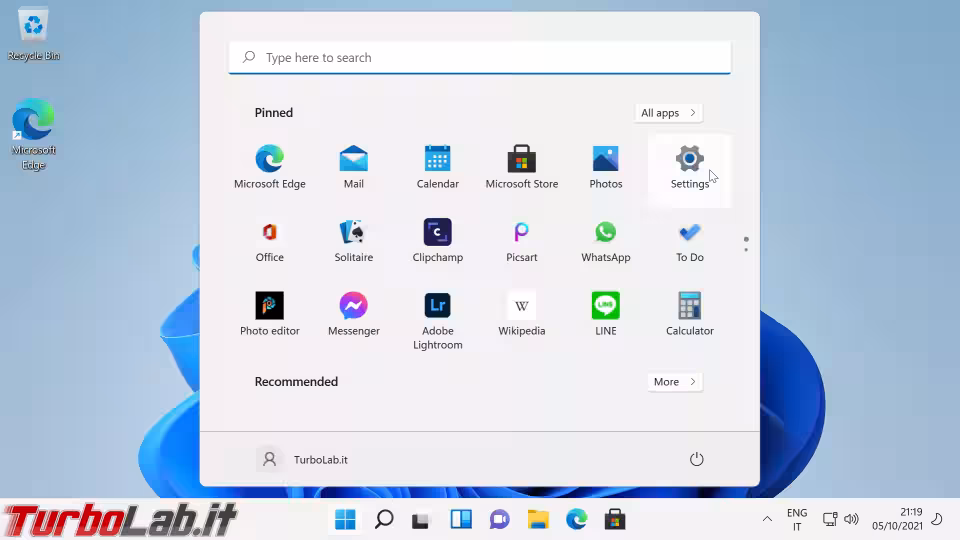Viewport: 960px width, 540px height.
Task: Click the Start button on taskbar
Action: click(x=345, y=519)
